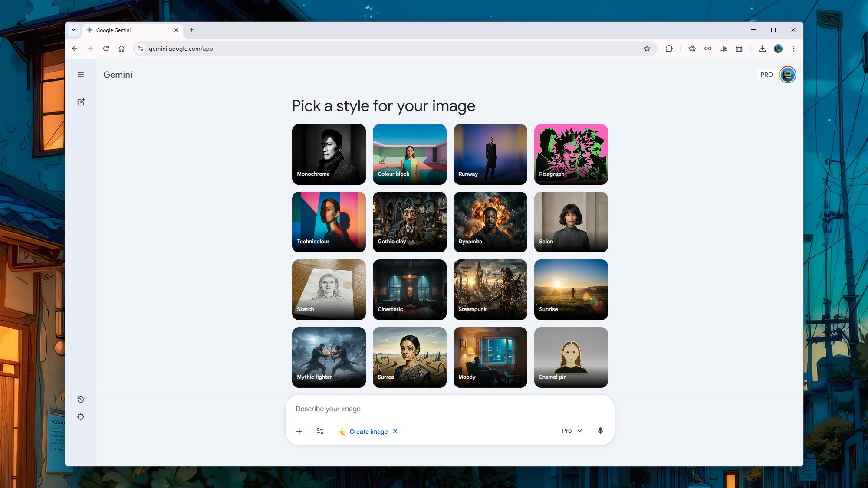This screenshot has height=488, width=868.
Task: Bookmark this page with the star icon
Action: coord(647,49)
